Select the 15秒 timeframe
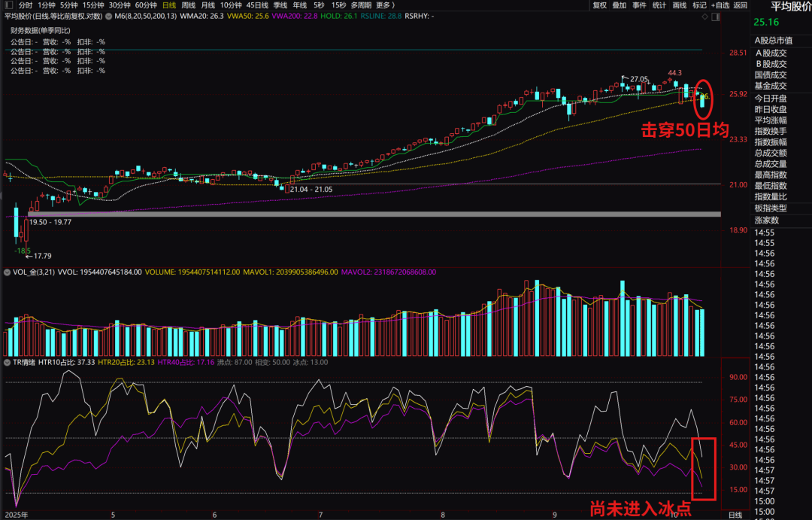The height and width of the screenshot is (520, 812). (x=338, y=5)
